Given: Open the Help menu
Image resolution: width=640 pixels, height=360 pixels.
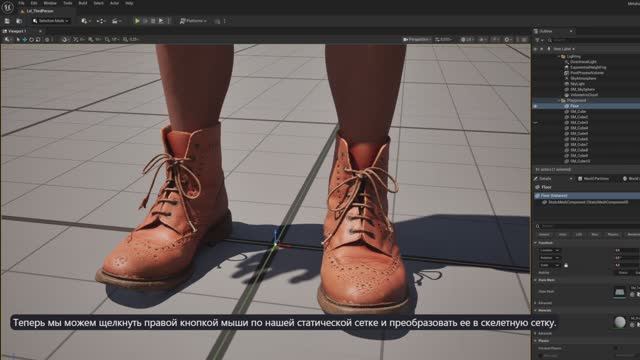Looking at the screenshot, I should point(129,3).
